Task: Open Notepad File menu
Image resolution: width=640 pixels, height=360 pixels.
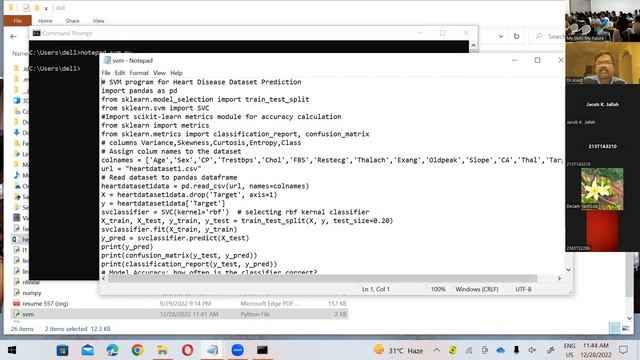Action: click(106, 73)
